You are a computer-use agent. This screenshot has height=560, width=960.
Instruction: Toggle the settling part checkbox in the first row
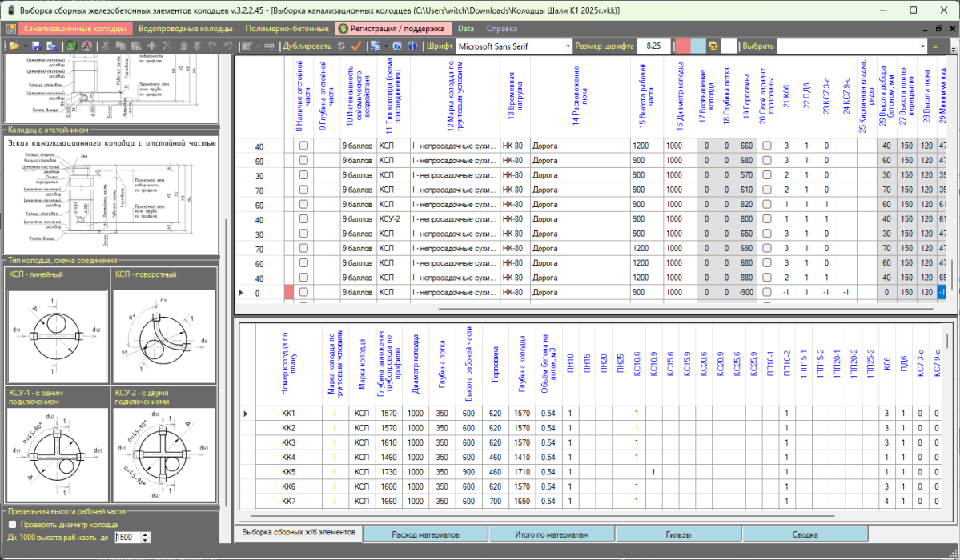pos(303,146)
